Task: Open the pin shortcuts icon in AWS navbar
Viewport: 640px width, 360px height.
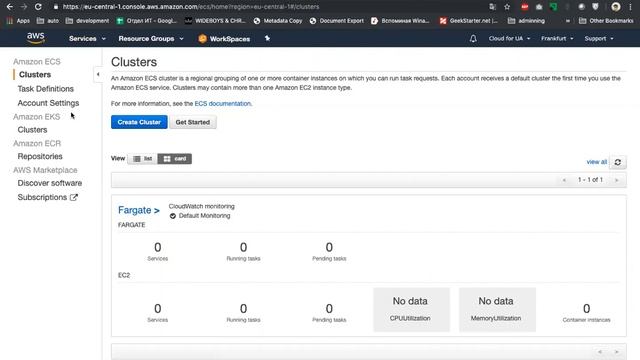Action: coord(267,38)
